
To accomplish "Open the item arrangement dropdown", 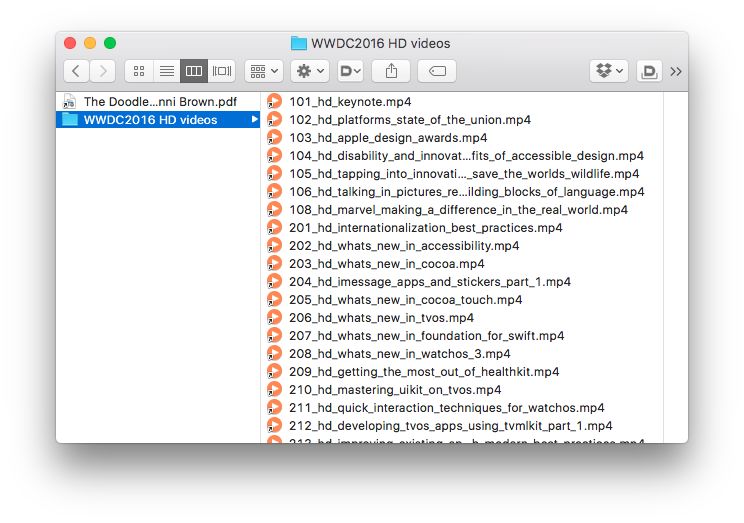I will click(x=264, y=71).
